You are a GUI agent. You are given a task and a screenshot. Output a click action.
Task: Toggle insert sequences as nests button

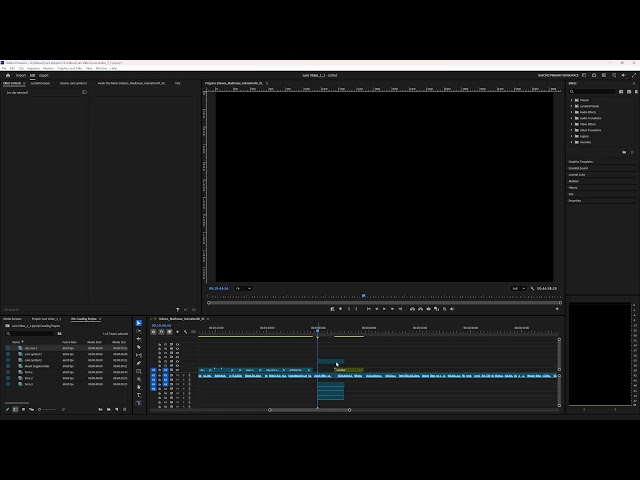[x=153, y=332]
